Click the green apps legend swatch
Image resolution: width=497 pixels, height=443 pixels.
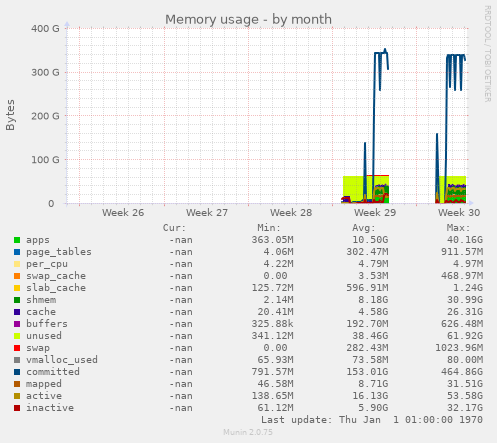[17, 240]
